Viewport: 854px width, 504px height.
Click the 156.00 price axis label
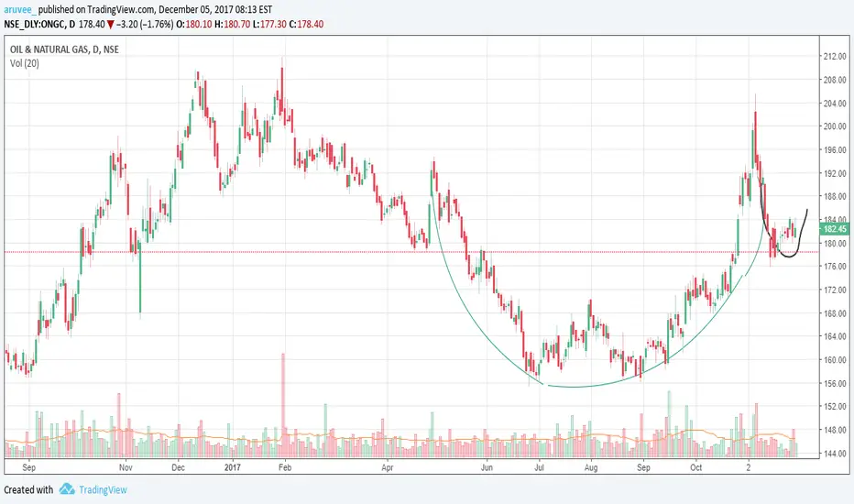[x=835, y=383]
